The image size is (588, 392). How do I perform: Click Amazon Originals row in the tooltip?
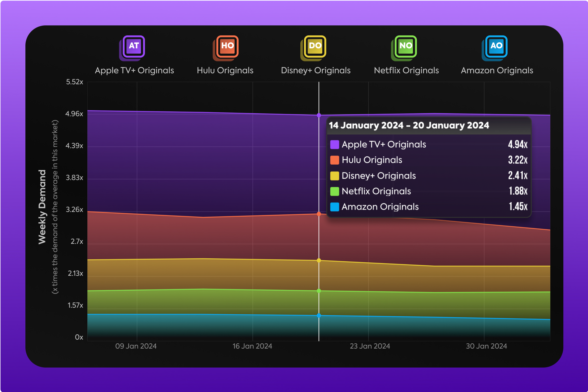pos(429,207)
